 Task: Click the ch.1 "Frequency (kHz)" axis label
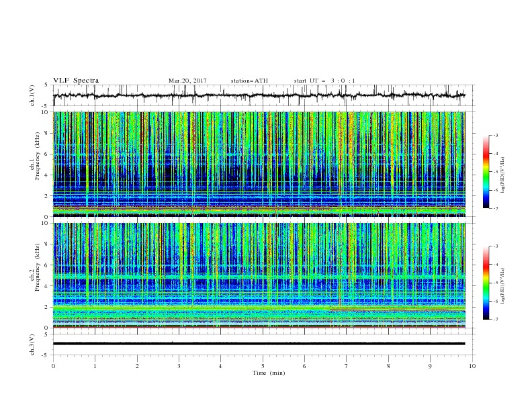(x=38, y=156)
